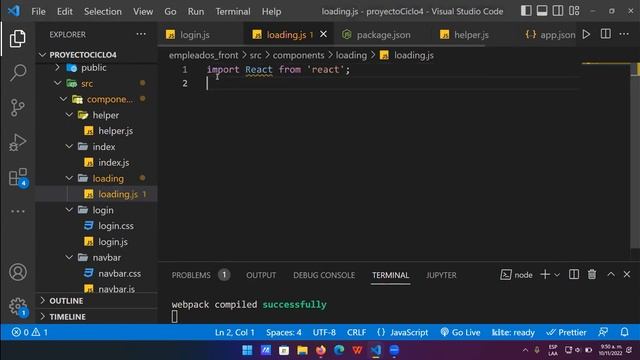
Task: Close the loading.js editor tab
Action: [x=323, y=34]
